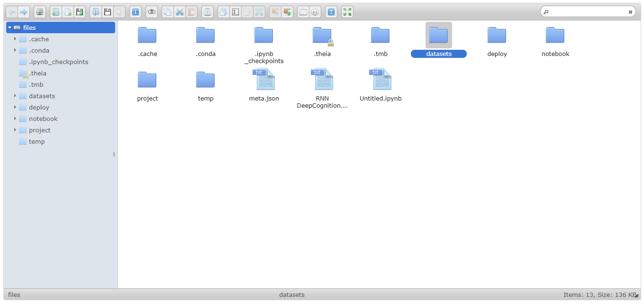Select the notebook folder in sidebar tree
Image resolution: width=644 pixels, height=304 pixels.
[43, 119]
